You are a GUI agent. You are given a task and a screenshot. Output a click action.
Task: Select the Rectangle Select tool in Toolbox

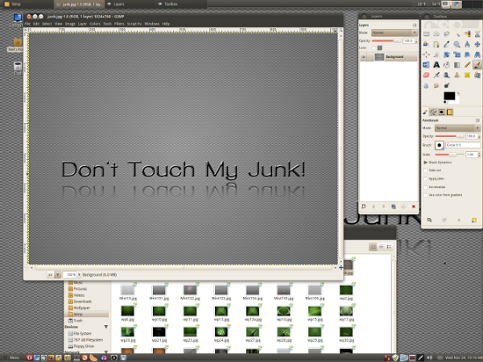426,34
